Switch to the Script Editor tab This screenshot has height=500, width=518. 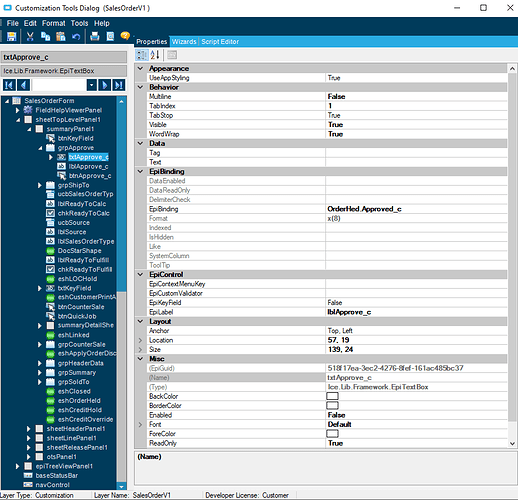tap(220, 42)
